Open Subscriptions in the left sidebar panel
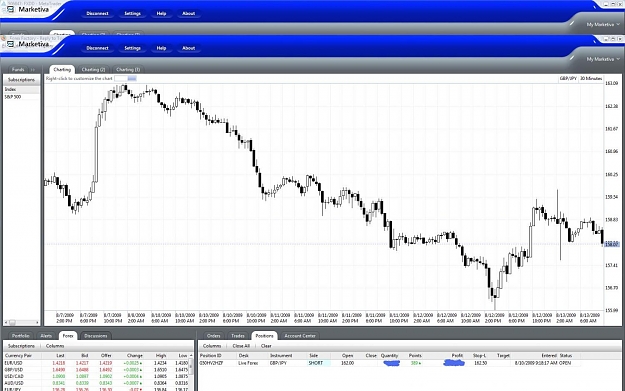The width and height of the screenshot is (625, 391). (22, 80)
